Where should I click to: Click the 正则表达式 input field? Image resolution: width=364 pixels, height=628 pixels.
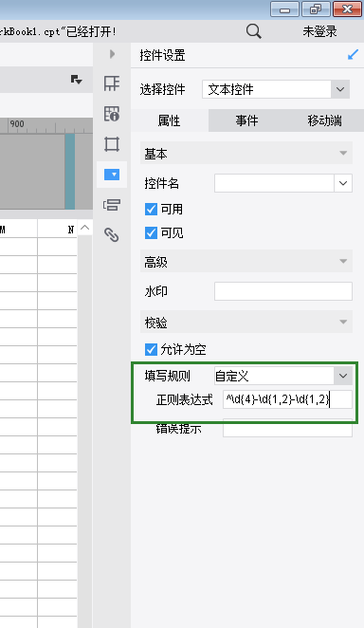(287, 399)
